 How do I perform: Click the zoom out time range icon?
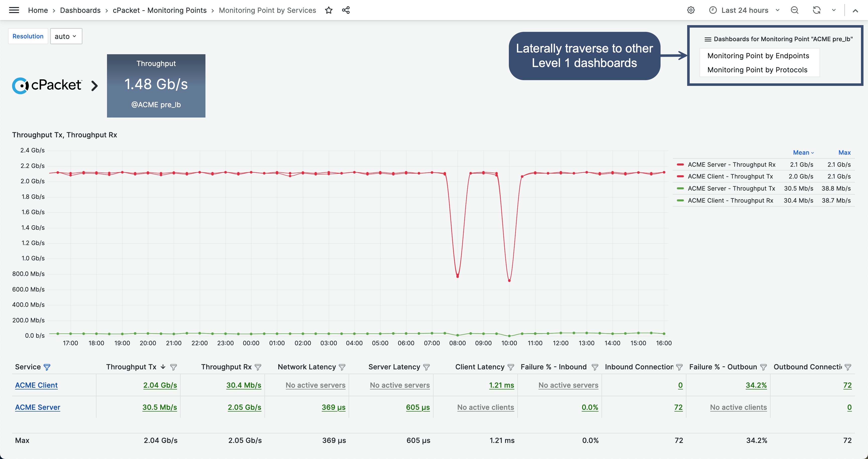tap(795, 10)
